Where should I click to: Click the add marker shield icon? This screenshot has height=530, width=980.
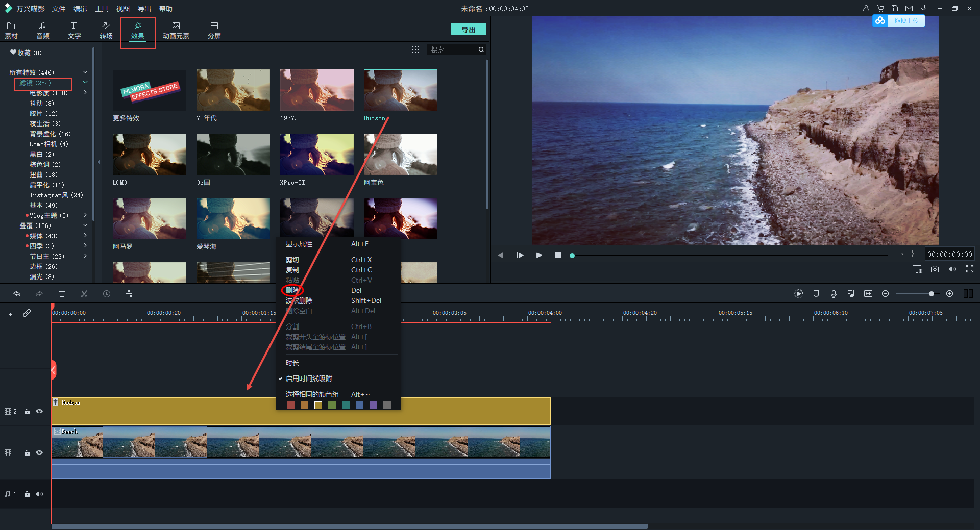pos(816,294)
